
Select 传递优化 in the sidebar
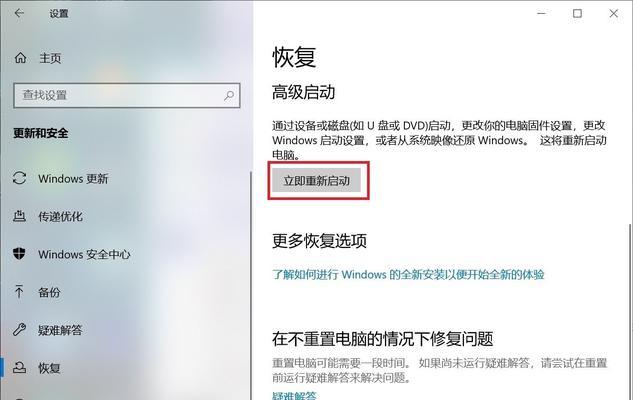tap(60, 216)
